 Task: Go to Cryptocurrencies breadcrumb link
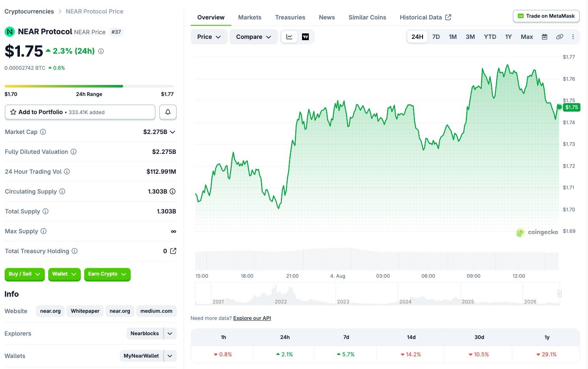(x=29, y=11)
